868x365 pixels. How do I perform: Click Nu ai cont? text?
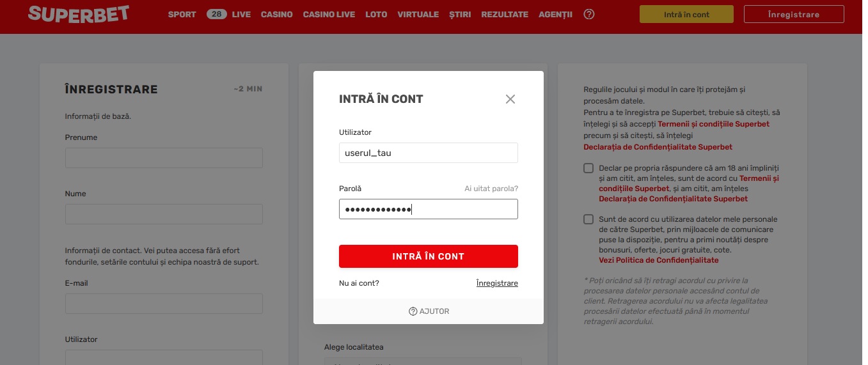click(x=359, y=283)
